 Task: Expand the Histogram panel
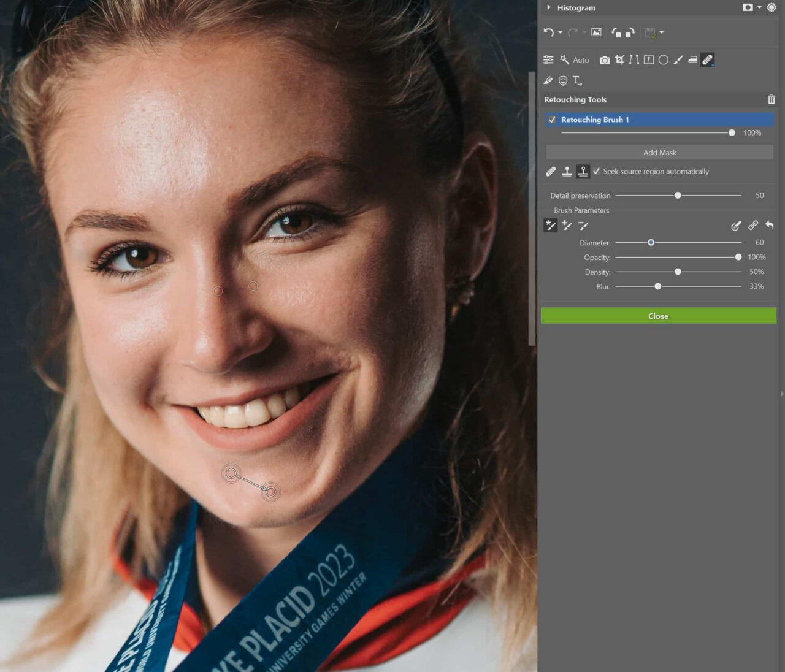(x=549, y=8)
